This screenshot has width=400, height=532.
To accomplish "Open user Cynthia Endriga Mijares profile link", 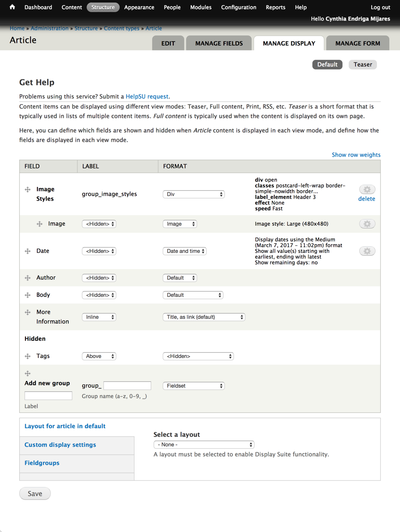I will coord(358,19).
